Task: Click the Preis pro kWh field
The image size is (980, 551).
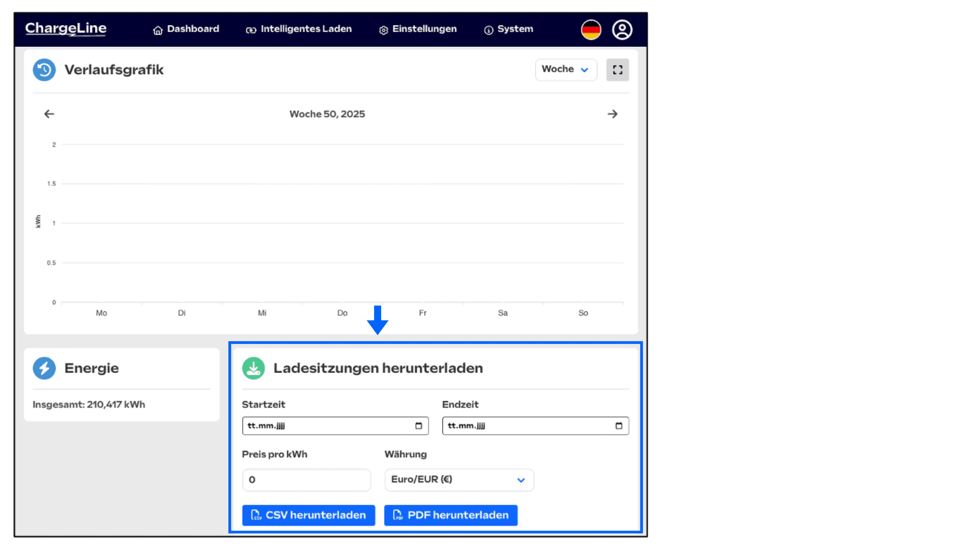Action: [x=306, y=480]
